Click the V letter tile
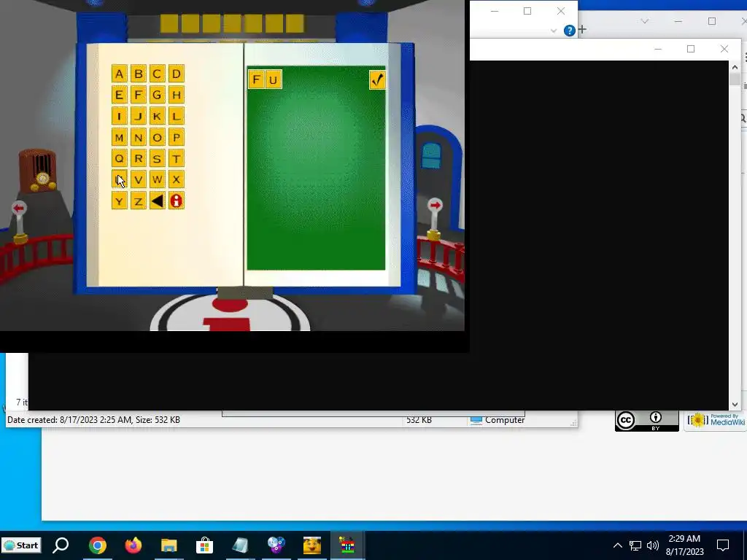 tap(138, 179)
